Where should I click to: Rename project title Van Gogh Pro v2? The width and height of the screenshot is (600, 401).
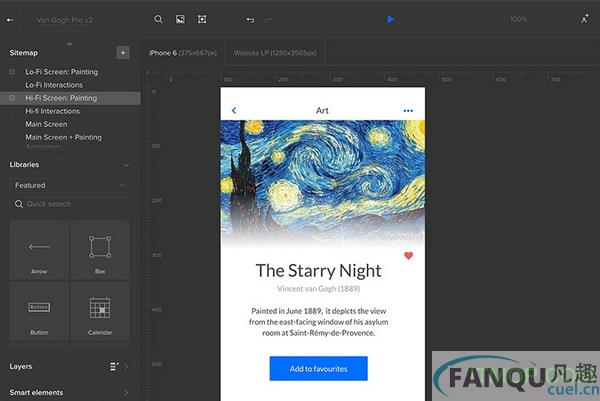(x=65, y=20)
